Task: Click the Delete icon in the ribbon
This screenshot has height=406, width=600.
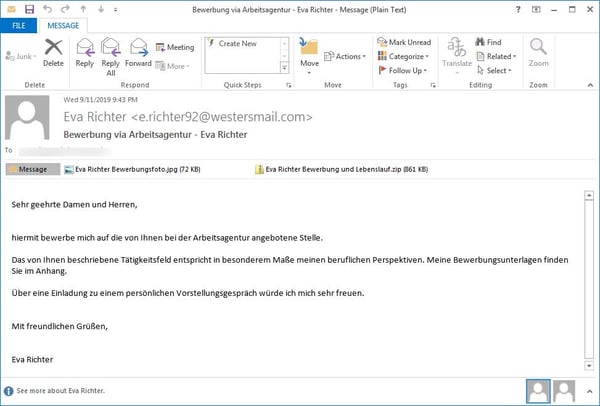Action: pyautogui.click(x=53, y=50)
